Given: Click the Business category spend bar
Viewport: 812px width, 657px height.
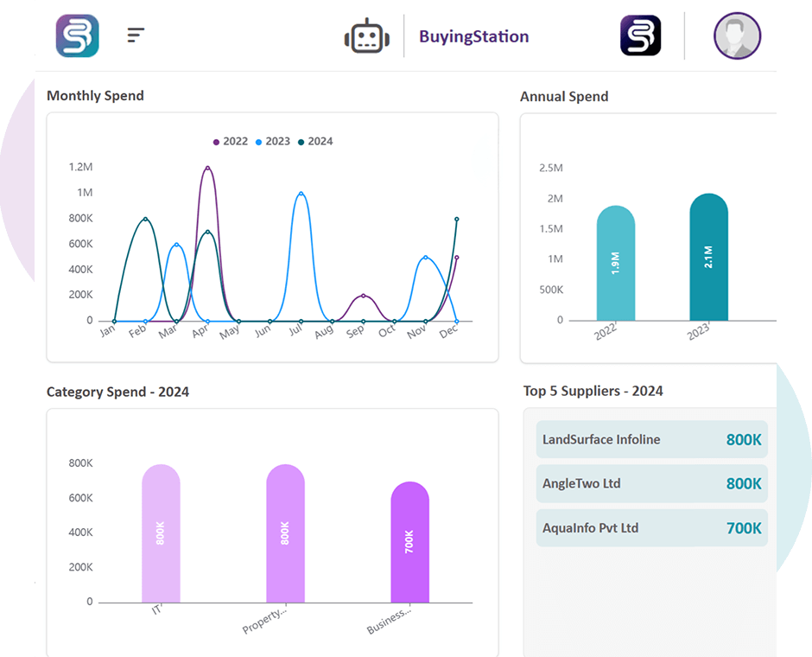Looking at the screenshot, I should tap(409, 543).
